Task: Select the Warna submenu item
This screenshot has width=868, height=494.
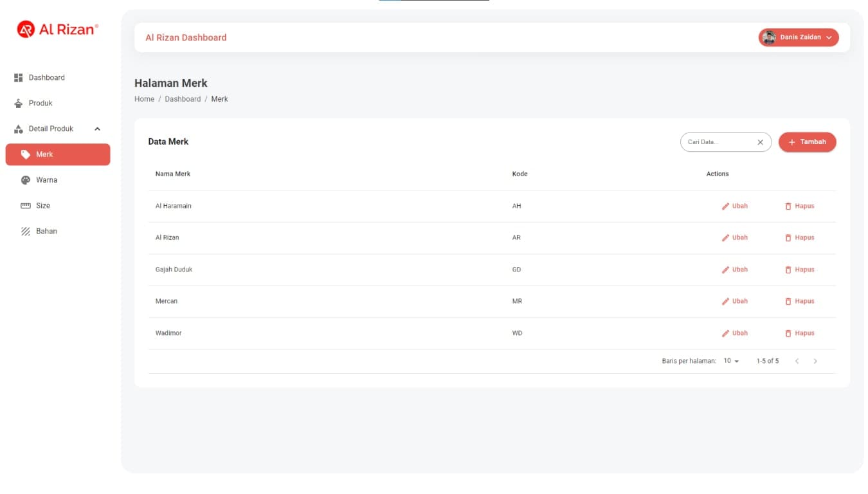Action: tap(58, 180)
